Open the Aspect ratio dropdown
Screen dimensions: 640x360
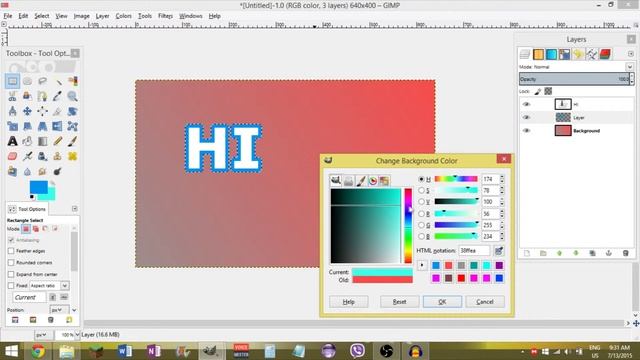49,286
